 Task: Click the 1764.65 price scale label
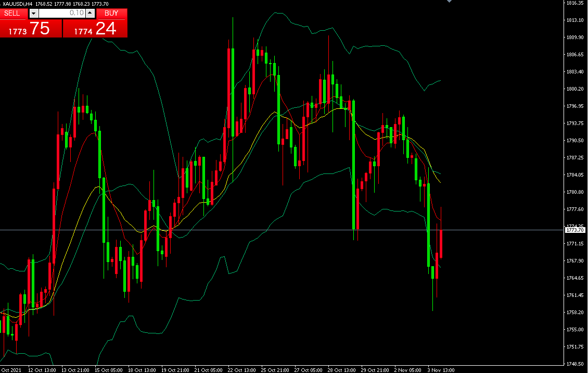[x=575, y=278]
